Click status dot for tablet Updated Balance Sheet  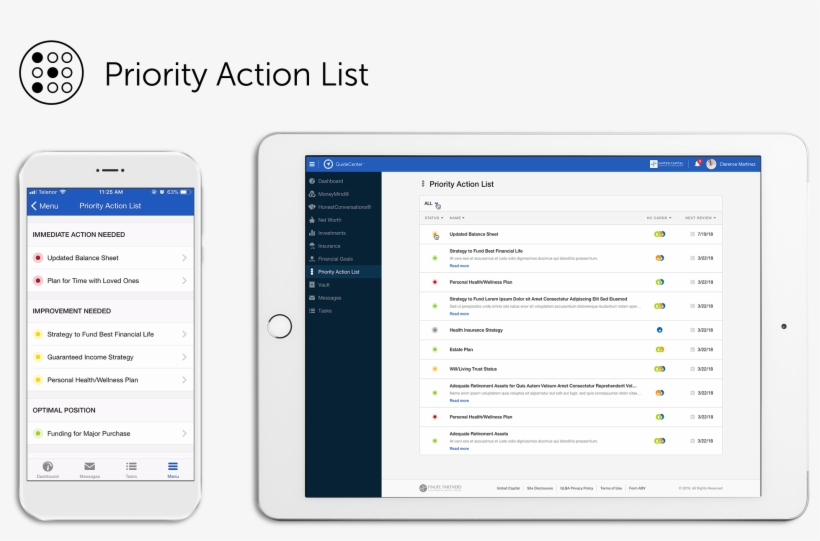coord(435,234)
